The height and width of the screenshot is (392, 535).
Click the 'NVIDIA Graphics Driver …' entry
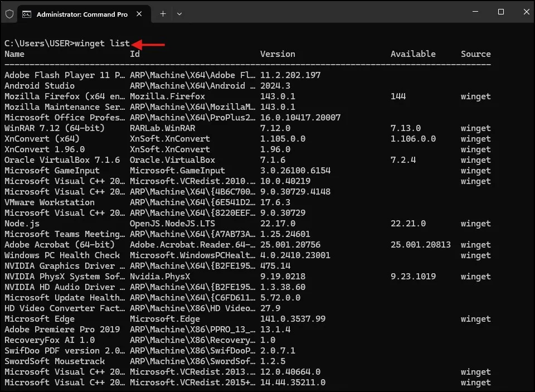pyautogui.click(x=65, y=265)
